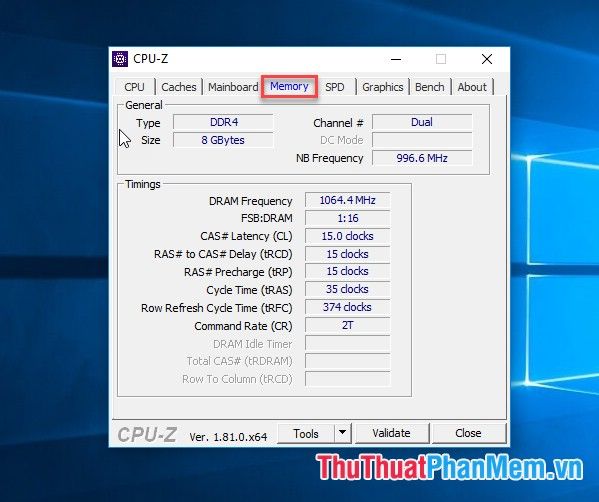The image size is (599, 502).
Task: Click the DRAM Frequency label
Action: [250, 201]
